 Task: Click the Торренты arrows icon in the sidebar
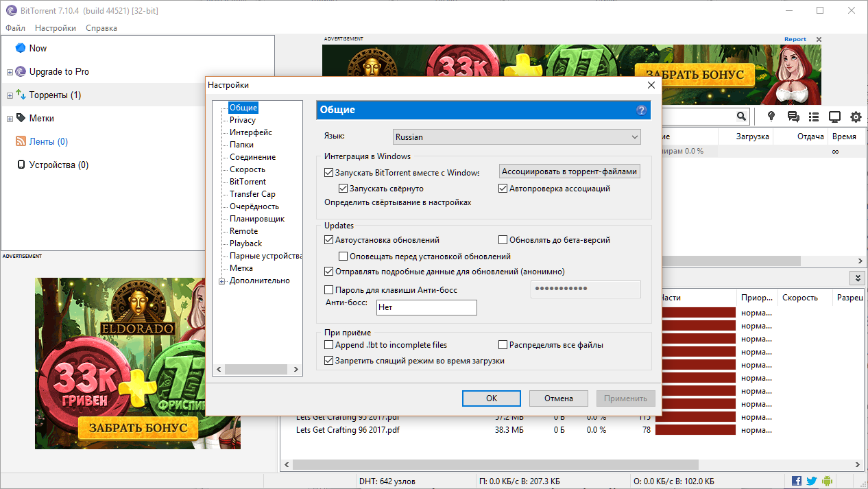coord(21,95)
